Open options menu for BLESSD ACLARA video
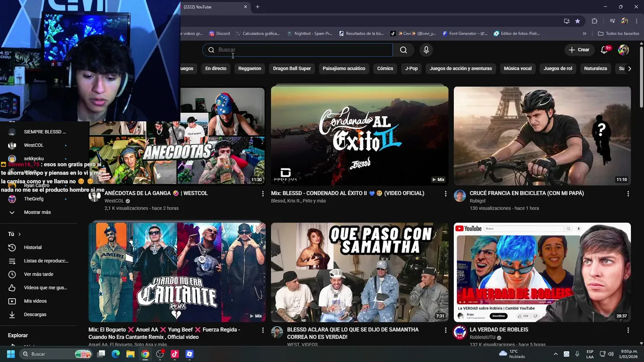The height and width of the screenshot is (362, 644). (445, 330)
